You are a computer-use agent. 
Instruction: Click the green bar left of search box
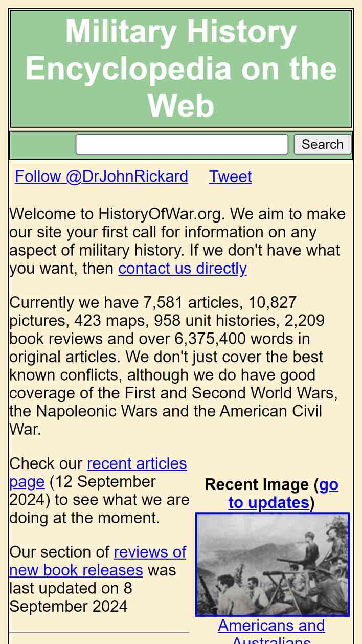[43, 145]
